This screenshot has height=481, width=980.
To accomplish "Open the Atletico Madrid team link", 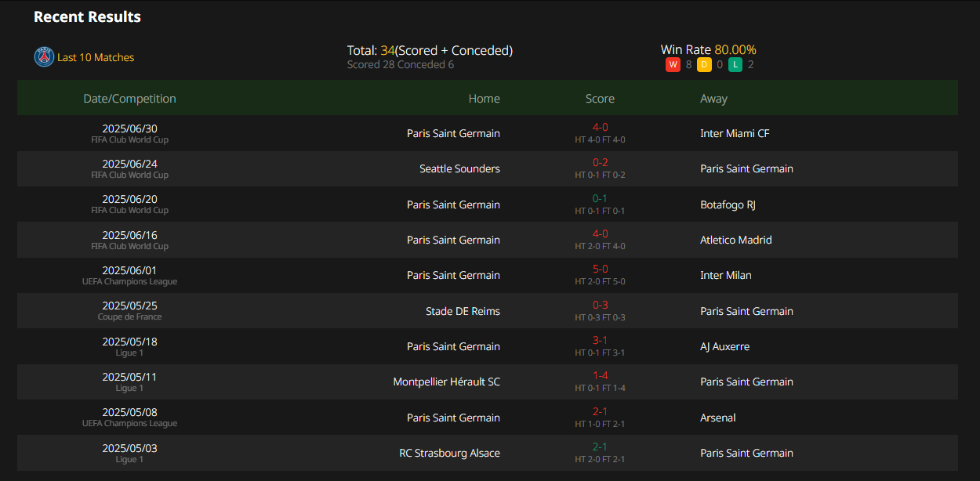I will tap(735, 240).
